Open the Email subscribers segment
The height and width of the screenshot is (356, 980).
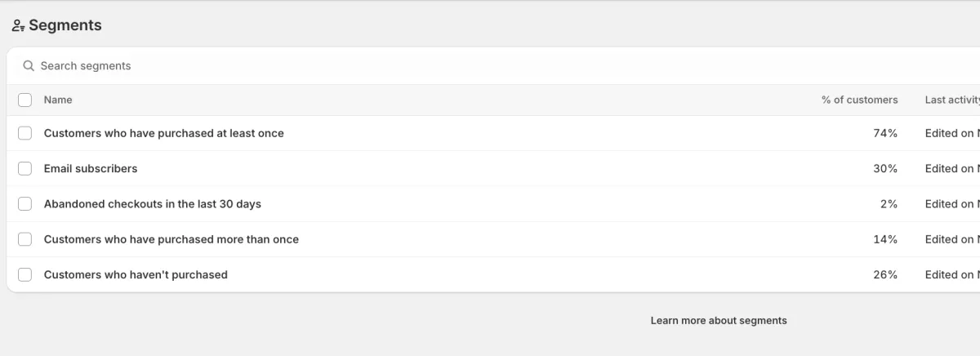click(x=91, y=169)
